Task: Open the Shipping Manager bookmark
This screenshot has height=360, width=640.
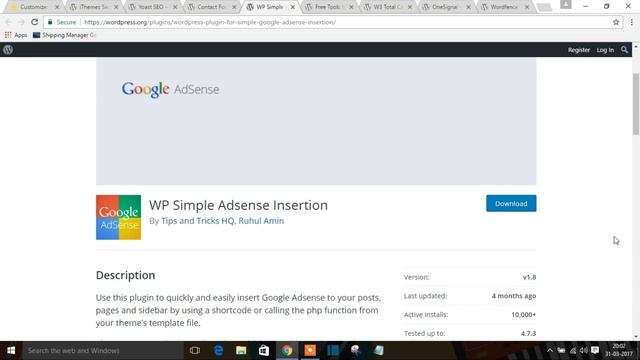Action: click(x=64, y=35)
